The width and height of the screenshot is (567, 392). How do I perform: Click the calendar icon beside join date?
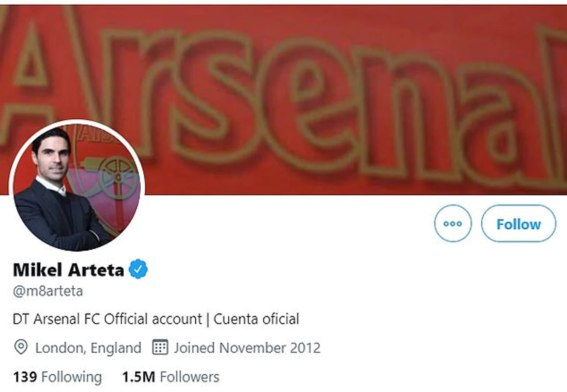(x=160, y=347)
